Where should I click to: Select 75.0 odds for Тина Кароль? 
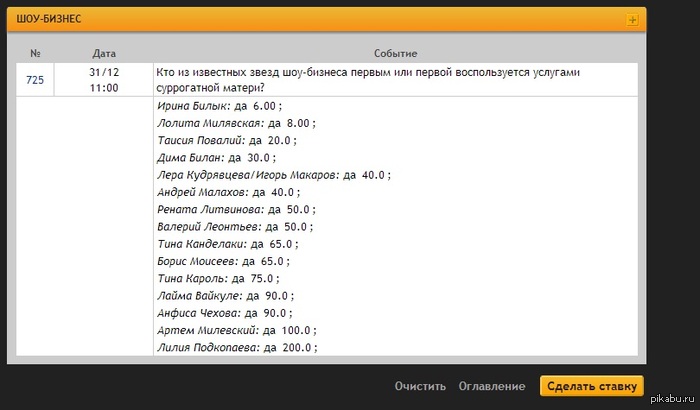point(262,279)
